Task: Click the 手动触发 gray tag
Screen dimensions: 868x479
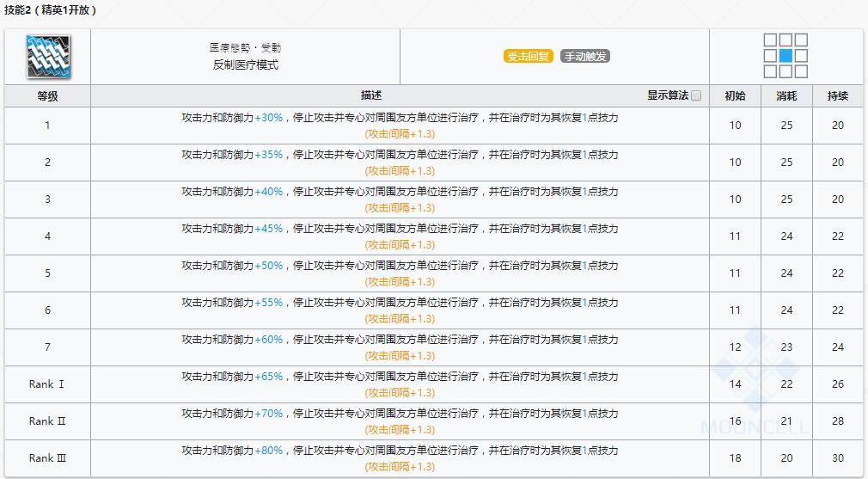Action: tap(585, 56)
